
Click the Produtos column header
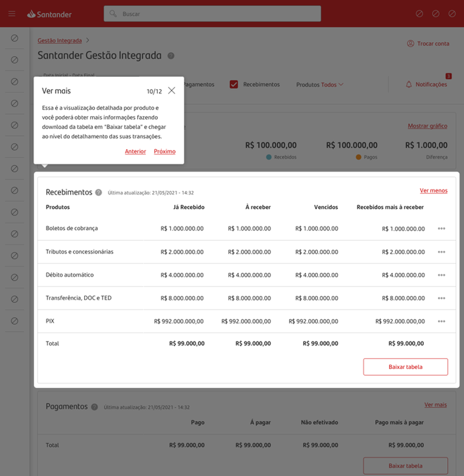pyautogui.click(x=58, y=207)
